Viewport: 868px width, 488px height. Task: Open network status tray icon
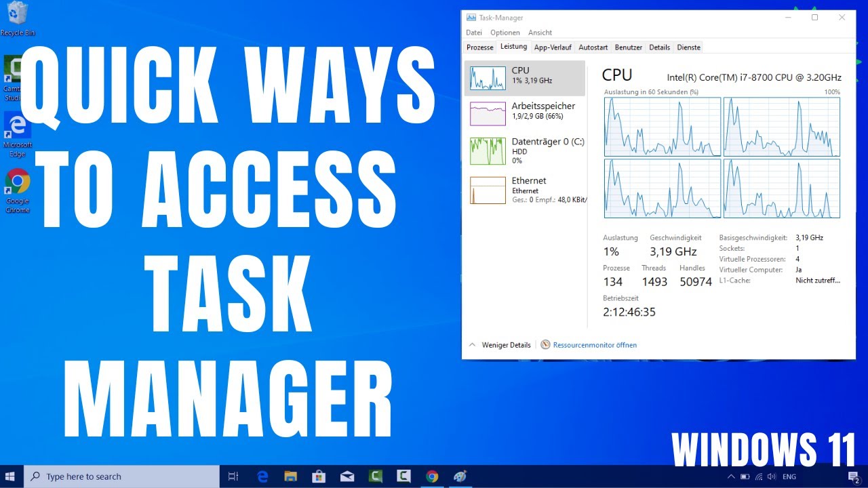[x=759, y=477]
